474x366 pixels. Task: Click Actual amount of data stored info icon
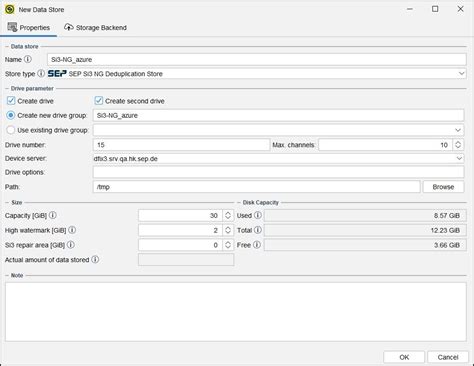point(95,259)
